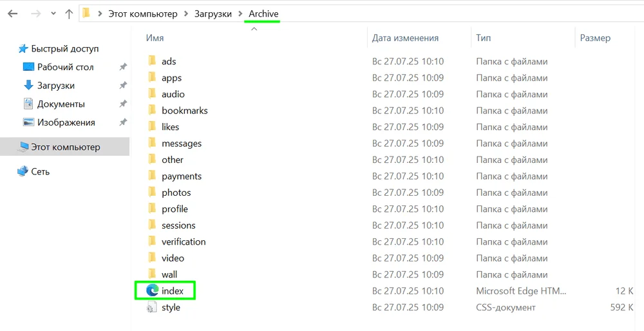Click CSS file icon of 'style'

point(151,307)
